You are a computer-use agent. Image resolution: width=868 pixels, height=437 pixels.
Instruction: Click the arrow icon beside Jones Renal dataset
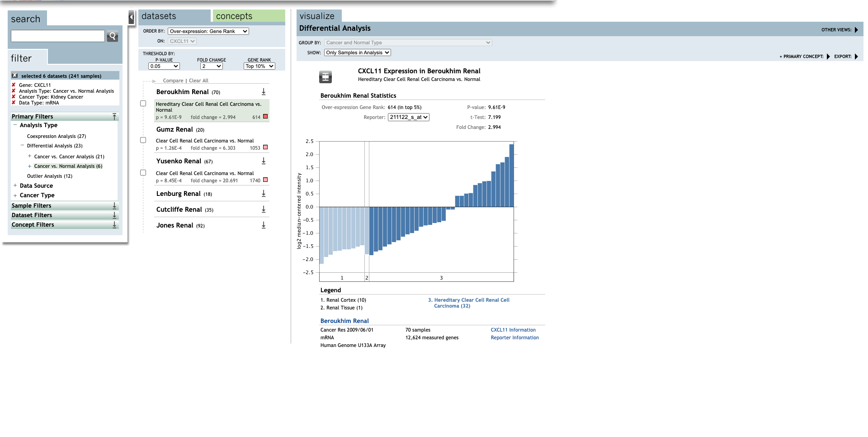coord(264,225)
